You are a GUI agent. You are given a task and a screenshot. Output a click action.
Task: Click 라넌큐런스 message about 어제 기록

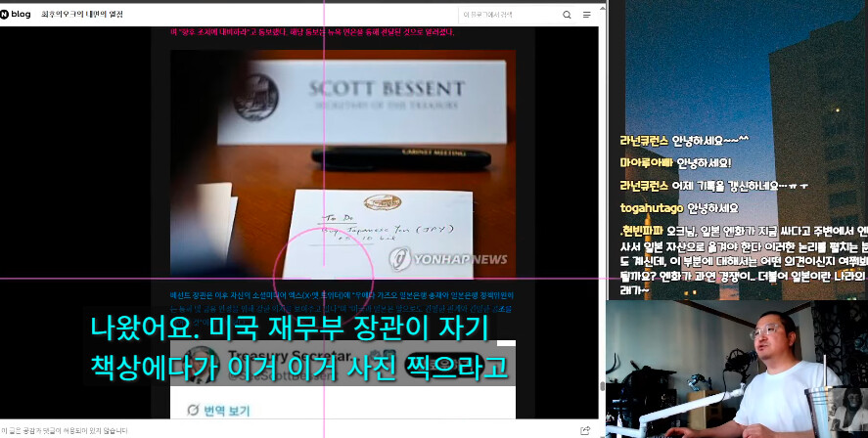[713, 186]
